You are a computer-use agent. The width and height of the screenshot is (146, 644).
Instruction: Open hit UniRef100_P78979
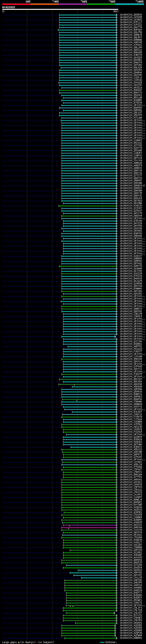click(131, 417)
